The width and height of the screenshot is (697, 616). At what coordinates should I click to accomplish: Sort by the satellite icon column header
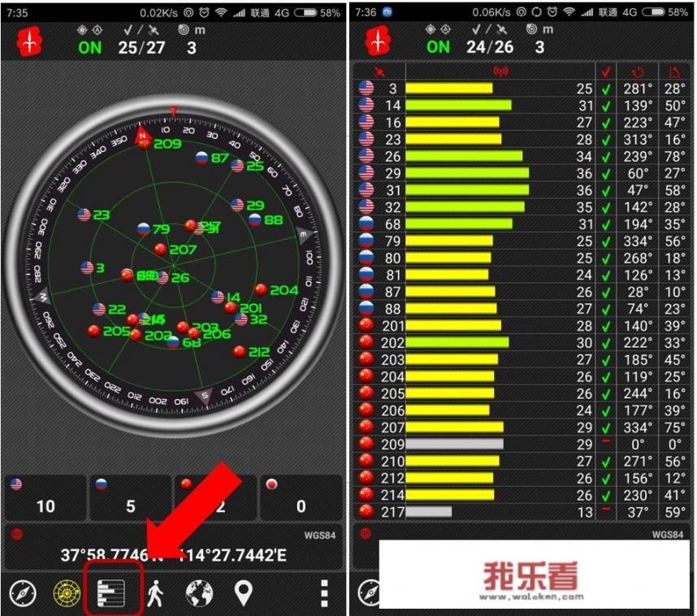pos(379,72)
